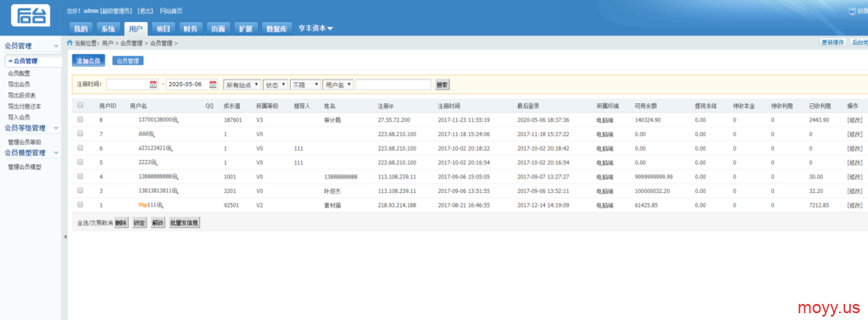Open 管理会员等级 in sidebar
The height and width of the screenshot is (320, 868).
25,142
